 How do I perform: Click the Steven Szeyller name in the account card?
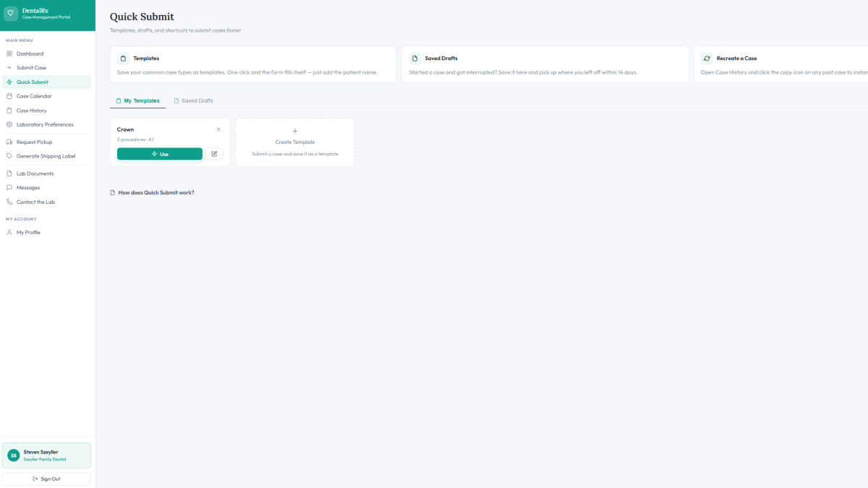[41, 452]
